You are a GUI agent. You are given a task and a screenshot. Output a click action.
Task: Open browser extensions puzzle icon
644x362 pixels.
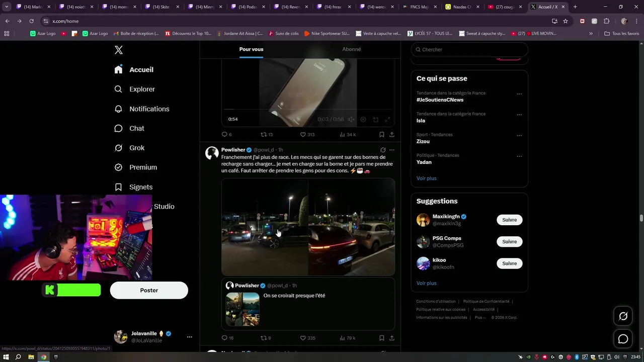click(x=606, y=21)
